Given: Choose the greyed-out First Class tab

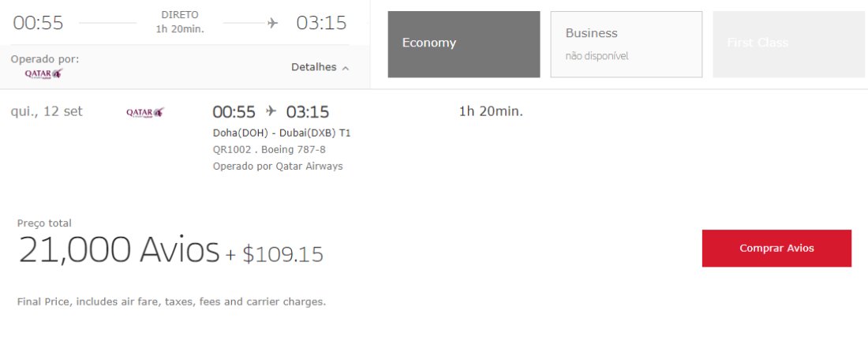Looking at the screenshot, I should (x=790, y=44).
